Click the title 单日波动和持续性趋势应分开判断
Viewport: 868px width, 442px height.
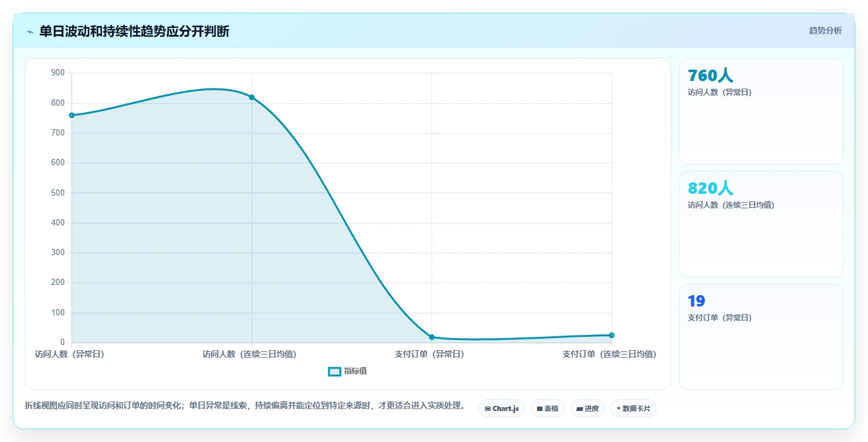pos(134,31)
